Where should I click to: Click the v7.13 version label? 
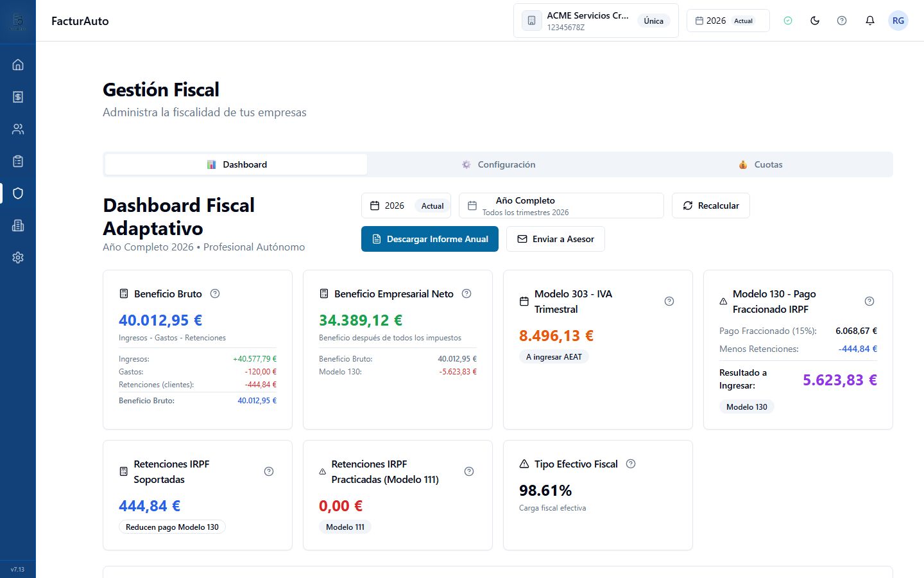17,569
